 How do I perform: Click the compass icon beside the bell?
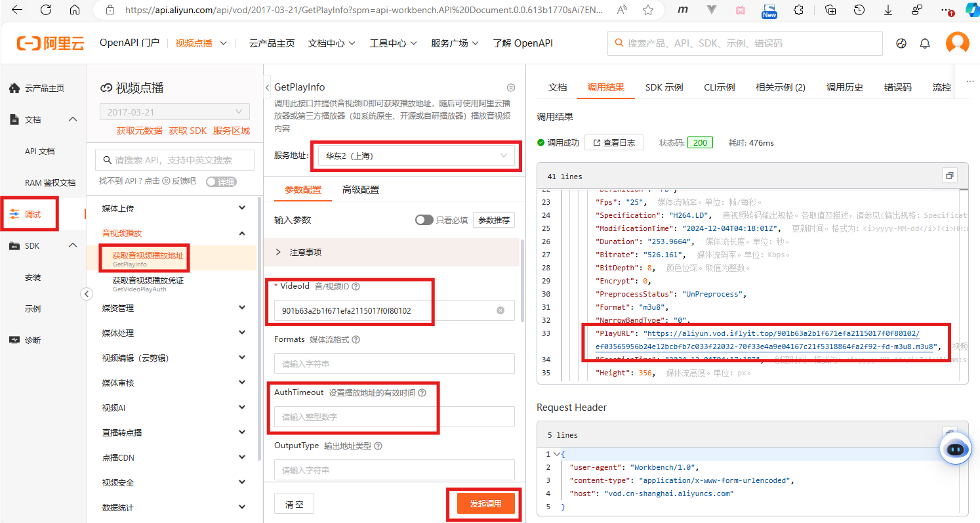coord(901,43)
